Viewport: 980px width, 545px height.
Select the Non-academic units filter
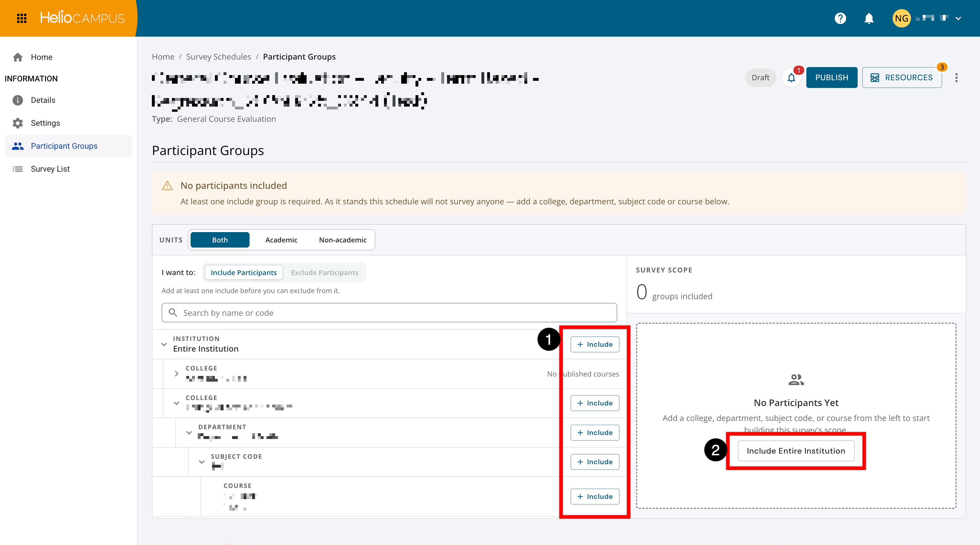pos(343,240)
